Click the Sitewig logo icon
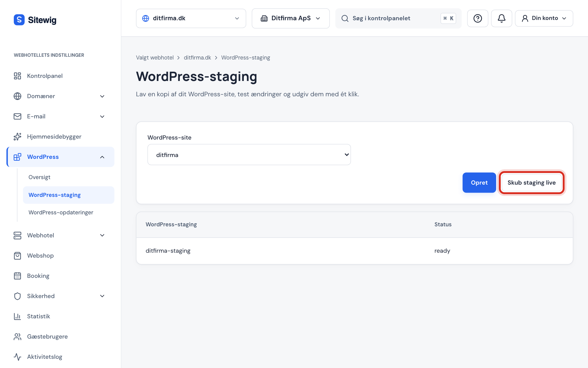 click(x=19, y=20)
